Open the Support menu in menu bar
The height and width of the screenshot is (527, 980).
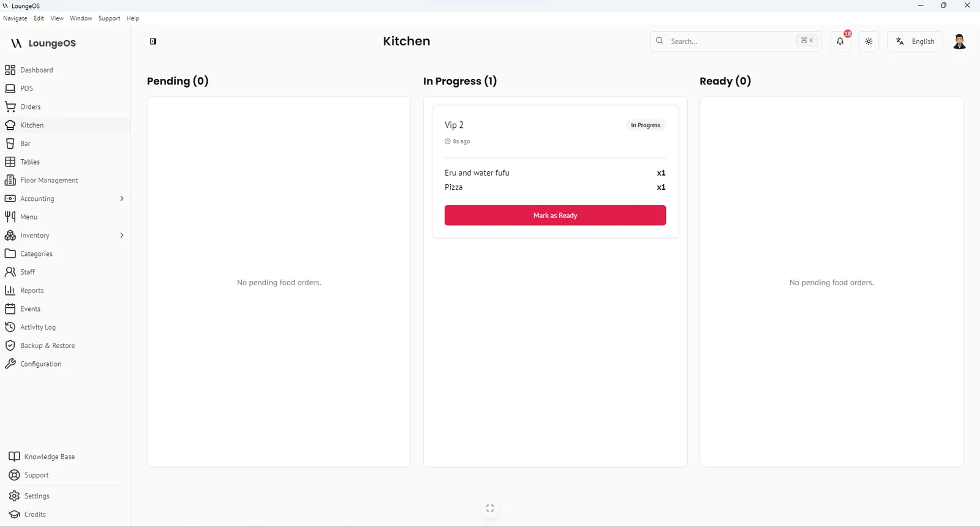[x=110, y=18]
